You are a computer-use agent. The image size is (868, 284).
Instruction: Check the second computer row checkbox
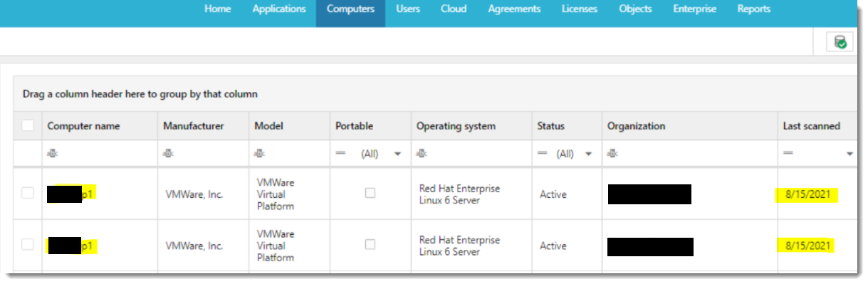pos(28,245)
